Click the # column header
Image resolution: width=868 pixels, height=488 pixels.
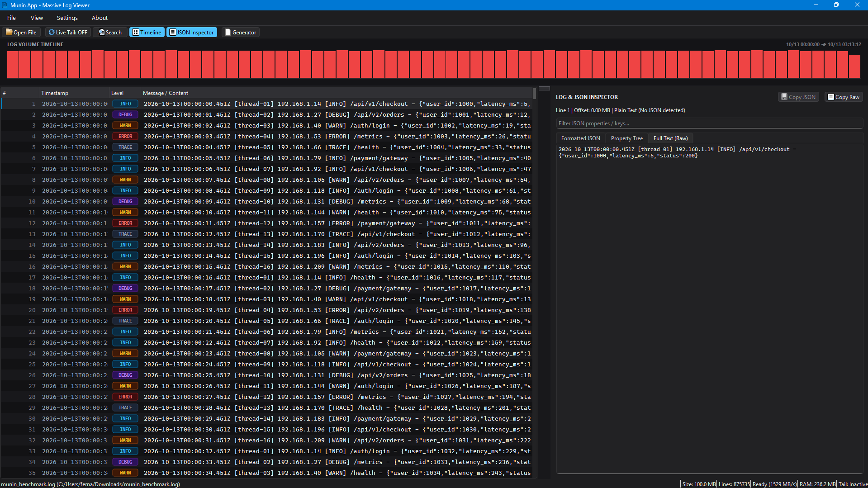[x=20, y=93]
